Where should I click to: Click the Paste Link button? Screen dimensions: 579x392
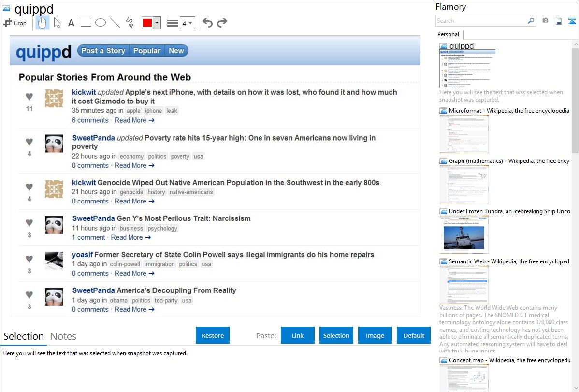point(298,335)
